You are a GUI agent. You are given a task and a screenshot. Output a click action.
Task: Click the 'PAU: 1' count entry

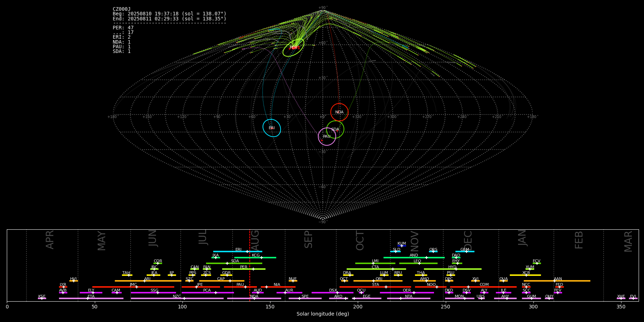point(122,47)
